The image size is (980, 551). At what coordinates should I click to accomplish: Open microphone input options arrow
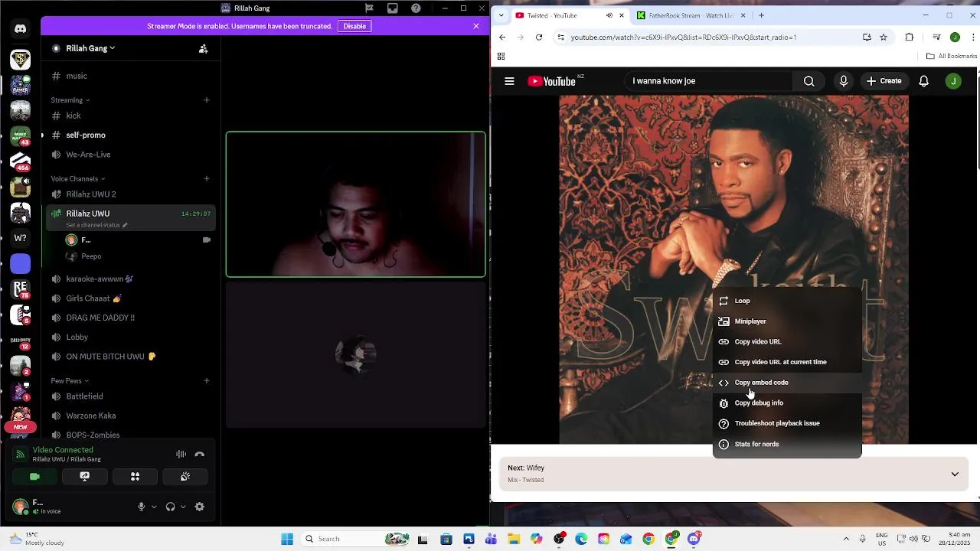[x=154, y=507]
